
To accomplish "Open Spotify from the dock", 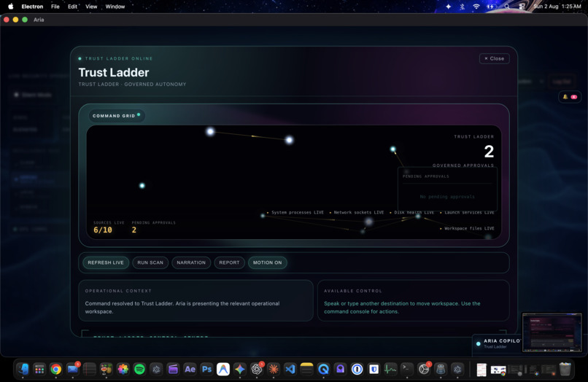I will [139, 370].
